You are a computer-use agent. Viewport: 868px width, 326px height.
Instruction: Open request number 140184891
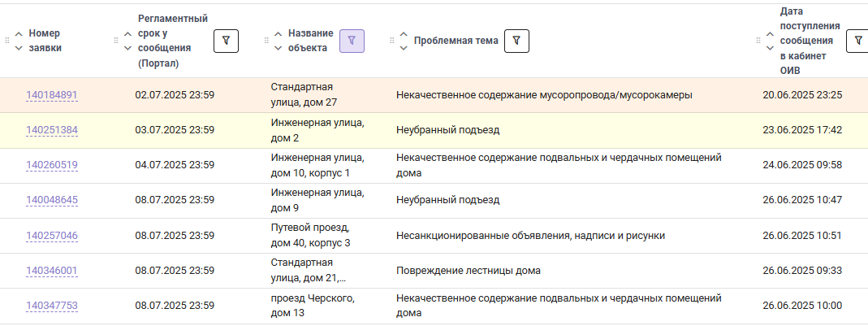point(52,95)
